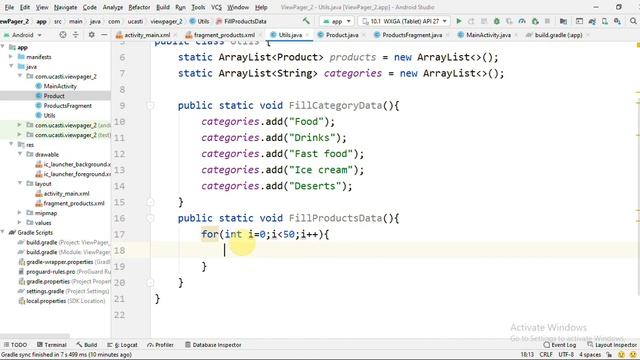Close the activity_main.xml tab

[175, 35]
